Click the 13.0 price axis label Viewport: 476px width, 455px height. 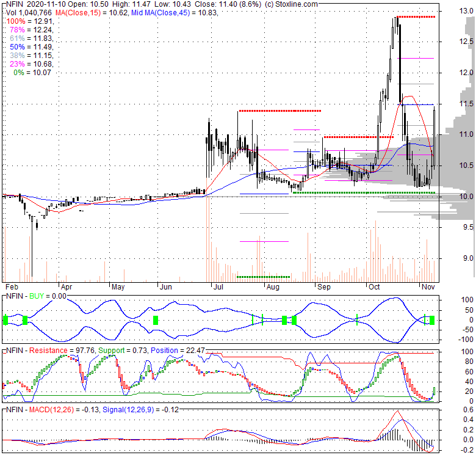(x=466, y=11)
